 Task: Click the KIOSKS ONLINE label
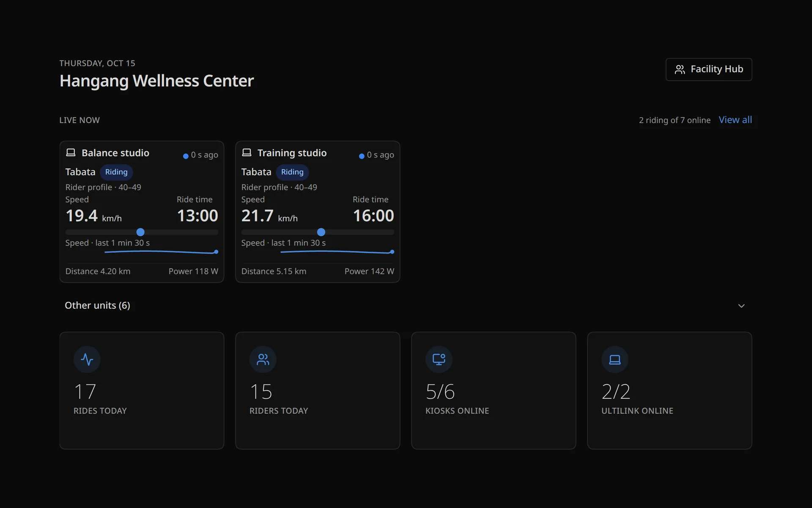(457, 411)
